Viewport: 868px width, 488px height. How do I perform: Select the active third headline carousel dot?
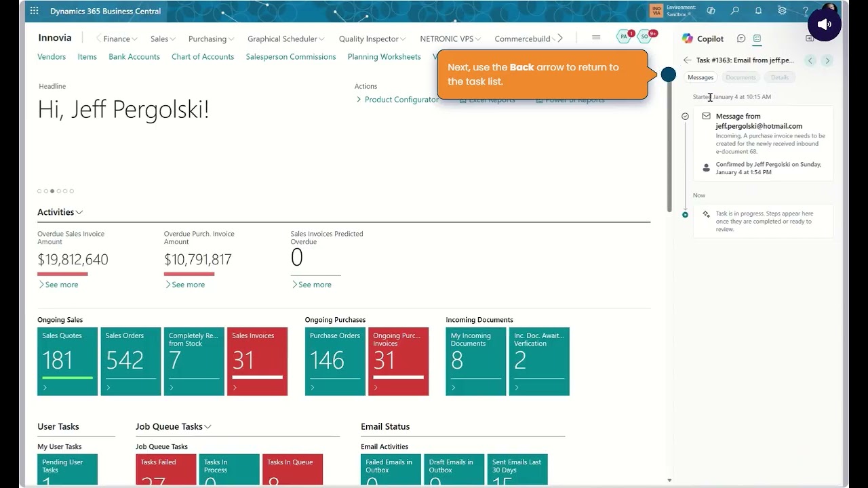click(52, 191)
